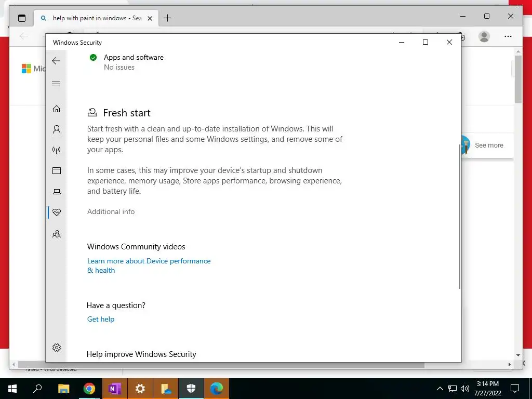Open notification center icon
Image resolution: width=532 pixels, height=399 pixels.
(515, 389)
